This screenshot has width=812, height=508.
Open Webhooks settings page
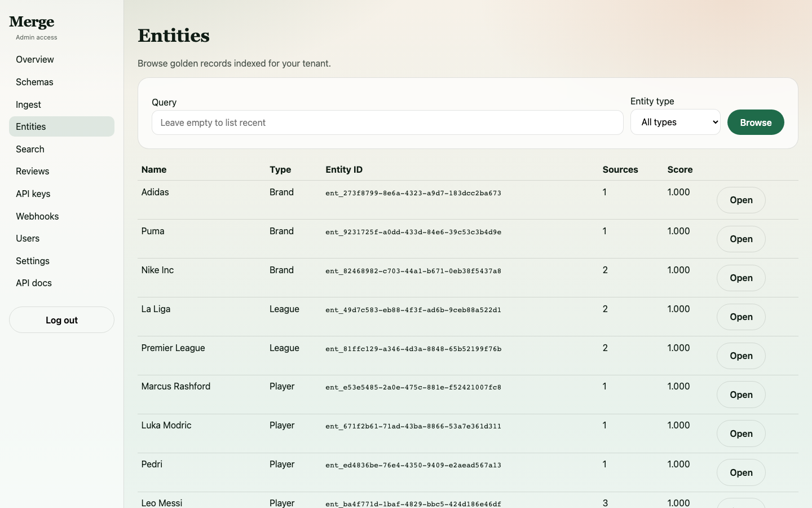(x=61, y=216)
